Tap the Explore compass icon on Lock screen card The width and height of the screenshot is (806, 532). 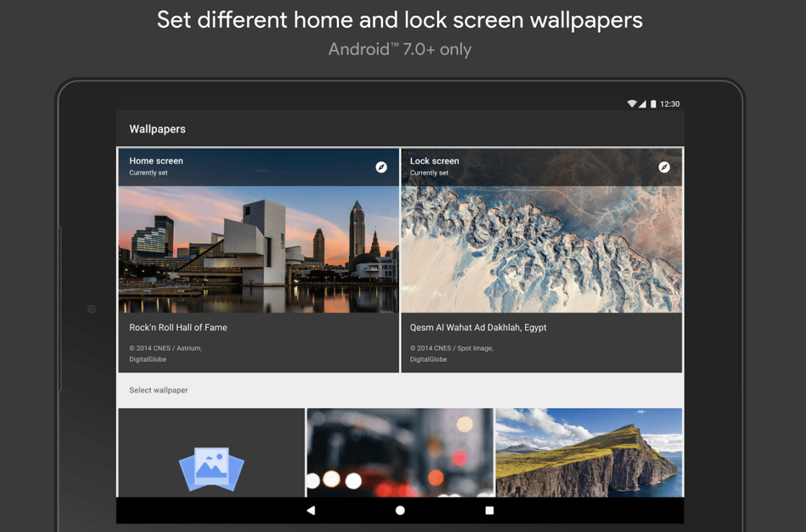(x=664, y=167)
